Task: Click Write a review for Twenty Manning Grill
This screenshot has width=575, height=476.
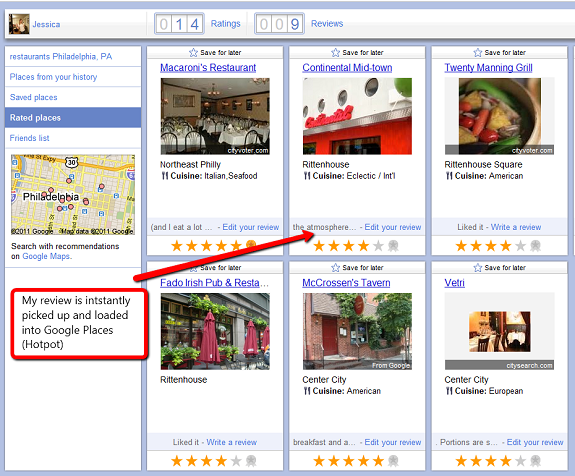Action: [x=516, y=227]
